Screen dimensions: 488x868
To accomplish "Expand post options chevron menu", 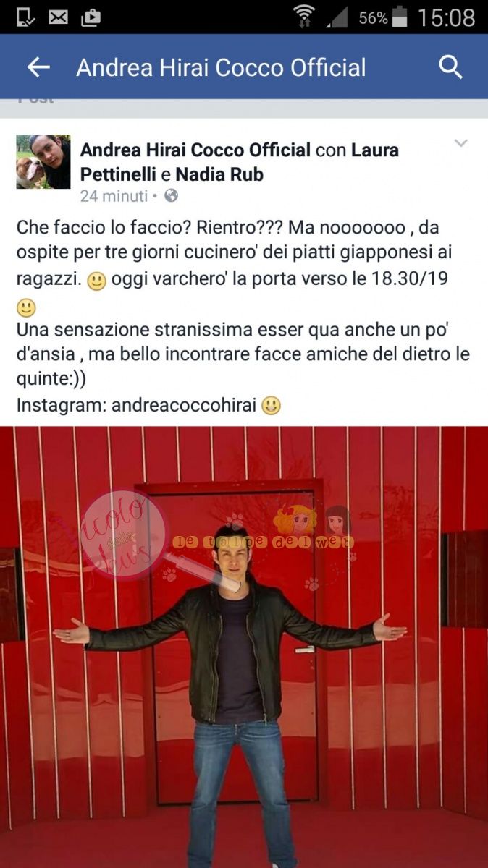I will (x=461, y=143).
